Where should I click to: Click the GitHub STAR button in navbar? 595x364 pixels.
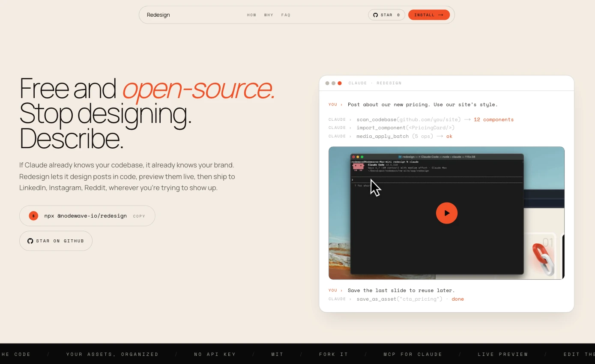(386, 15)
